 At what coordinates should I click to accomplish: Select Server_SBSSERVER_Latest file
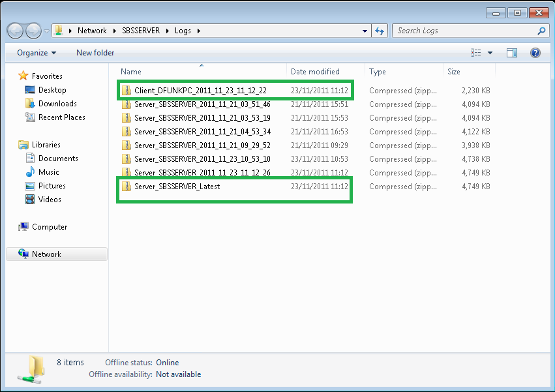(x=177, y=187)
